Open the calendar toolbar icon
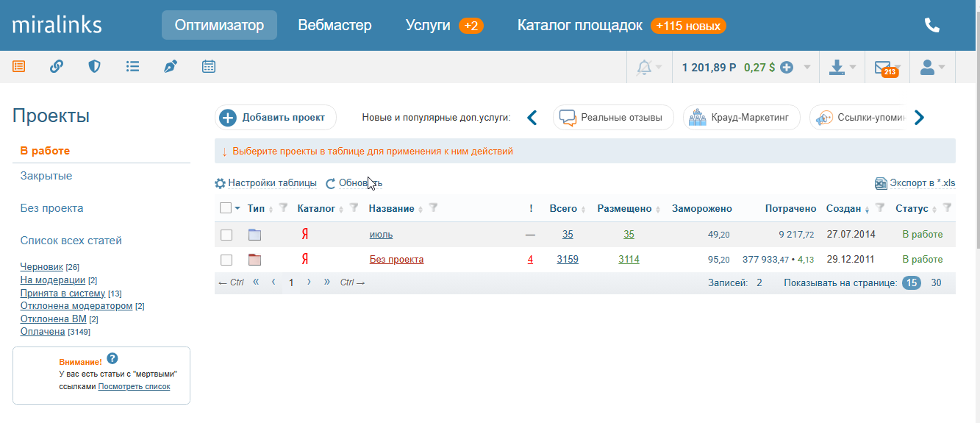980x423 pixels. pos(209,66)
